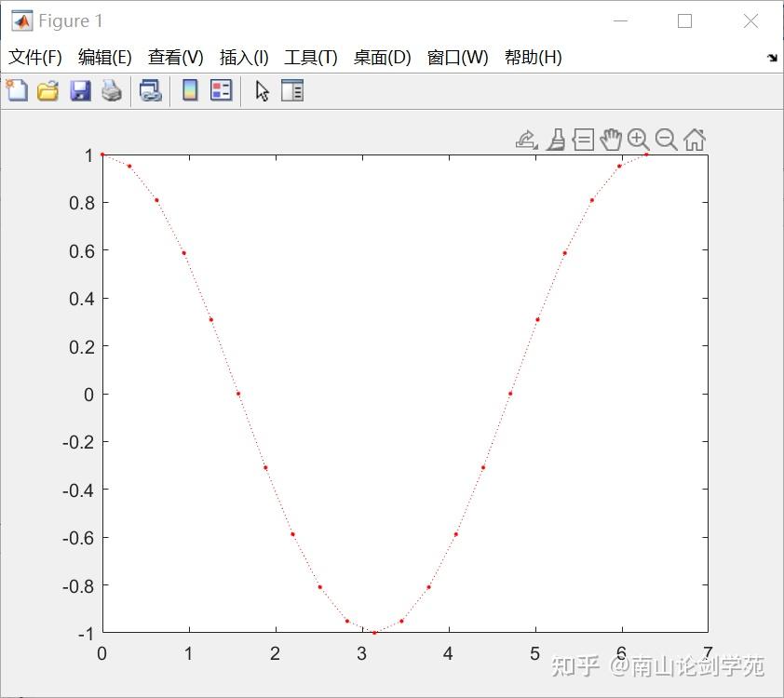Toggle data tips mode
Viewport: 784px width, 698px height.
coord(583,140)
